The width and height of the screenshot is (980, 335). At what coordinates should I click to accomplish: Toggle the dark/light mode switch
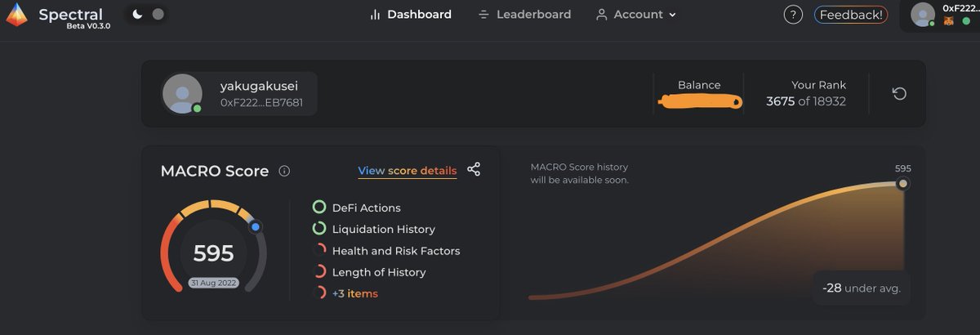pyautogui.click(x=148, y=14)
